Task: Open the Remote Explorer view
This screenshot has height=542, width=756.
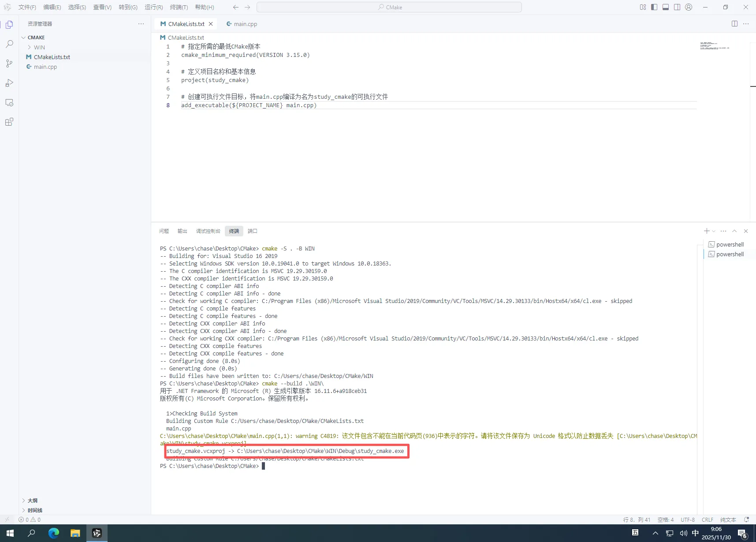Action: 9,102
